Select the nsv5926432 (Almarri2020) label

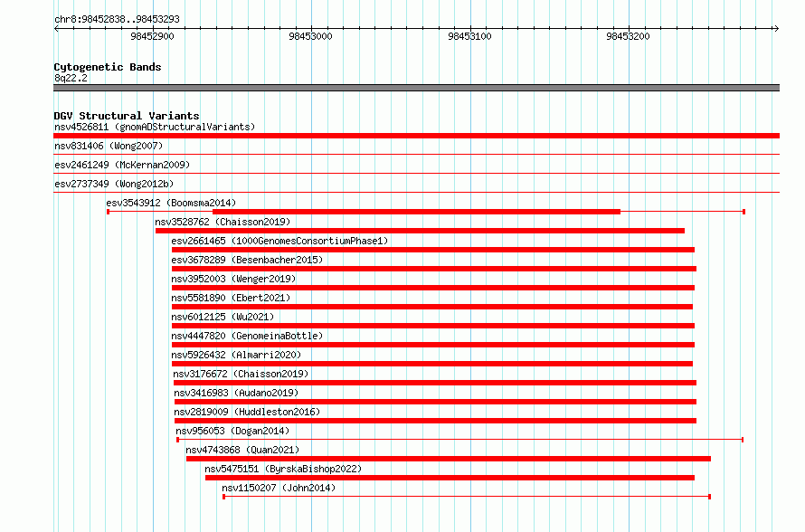[236, 355]
